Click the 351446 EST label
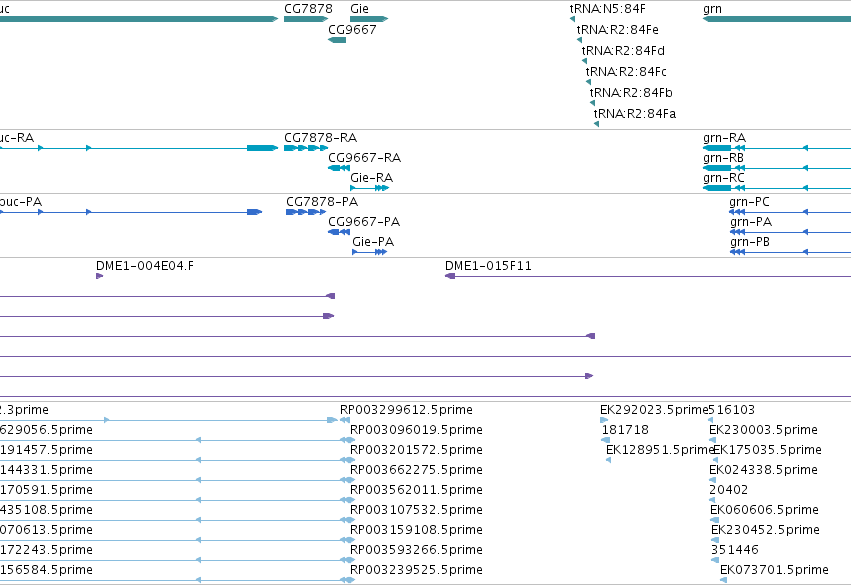 click(x=734, y=550)
